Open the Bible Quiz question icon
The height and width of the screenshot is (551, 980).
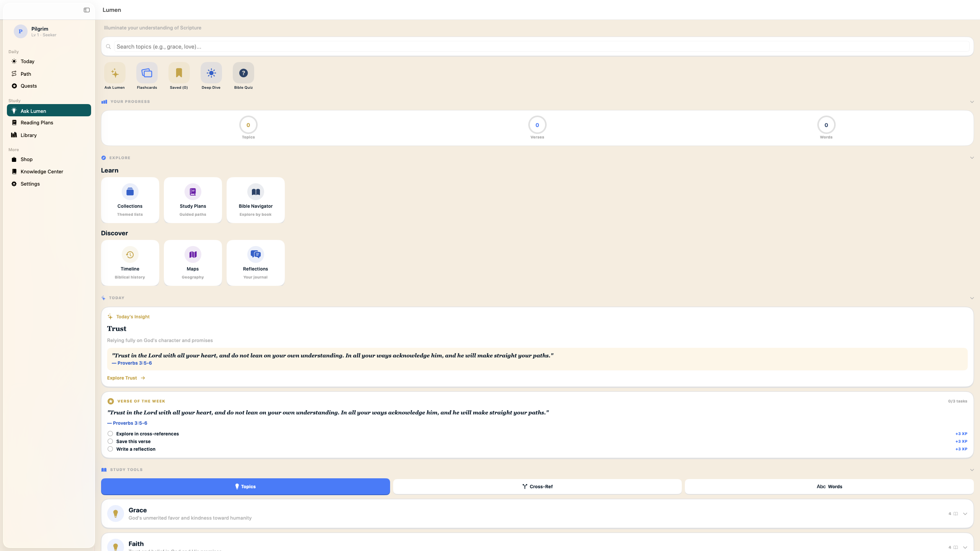click(x=243, y=73)
